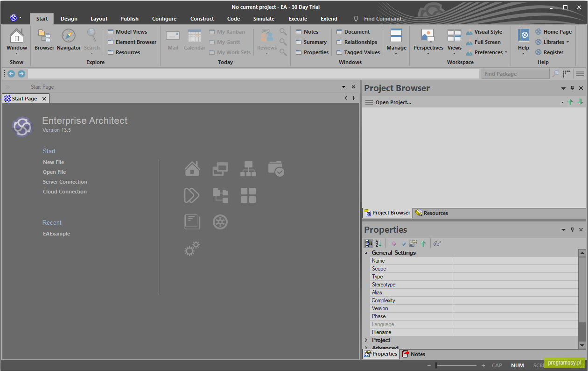This screenshot has width=588, height=371.
Task: Open the Manage dropdown
Action: pyautogui.click(x=396, y=41)
